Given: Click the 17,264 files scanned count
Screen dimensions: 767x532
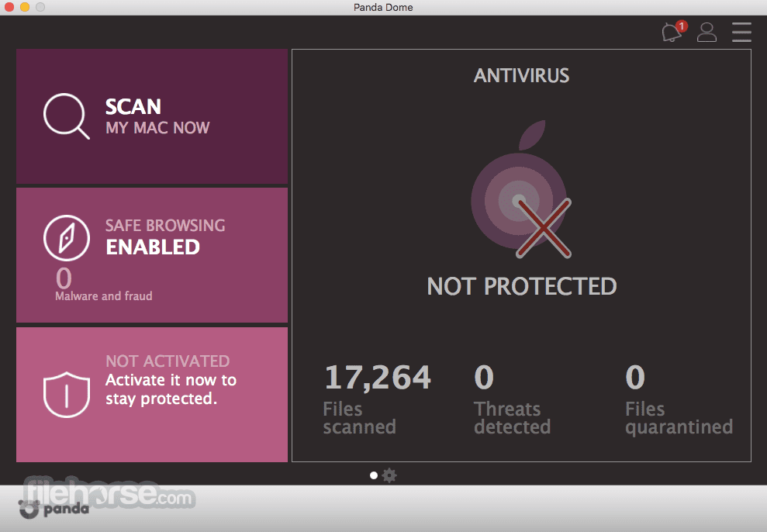Looking at the screenshot, I should point(378,378).
